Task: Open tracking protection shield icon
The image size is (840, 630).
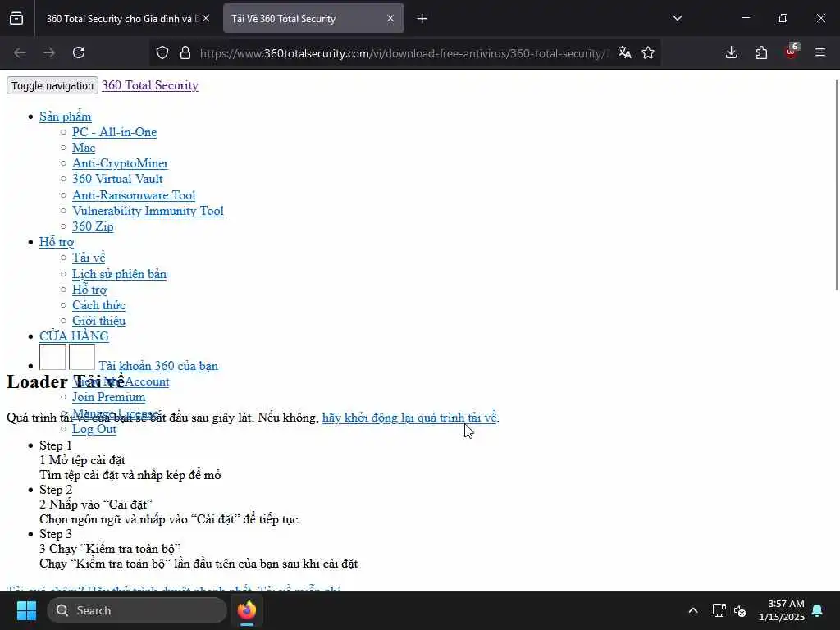Action: [162, 52]
